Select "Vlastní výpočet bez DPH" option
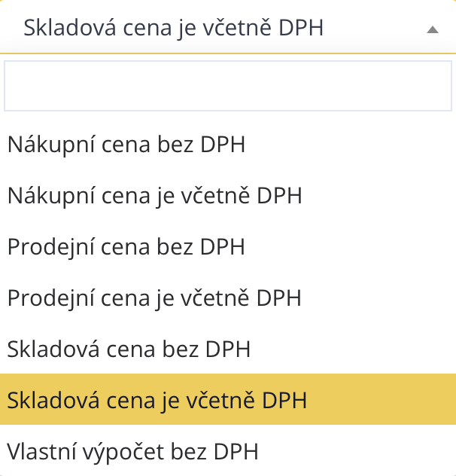The width and height of the screenshot is (456, 476). [x=133, y=451]
